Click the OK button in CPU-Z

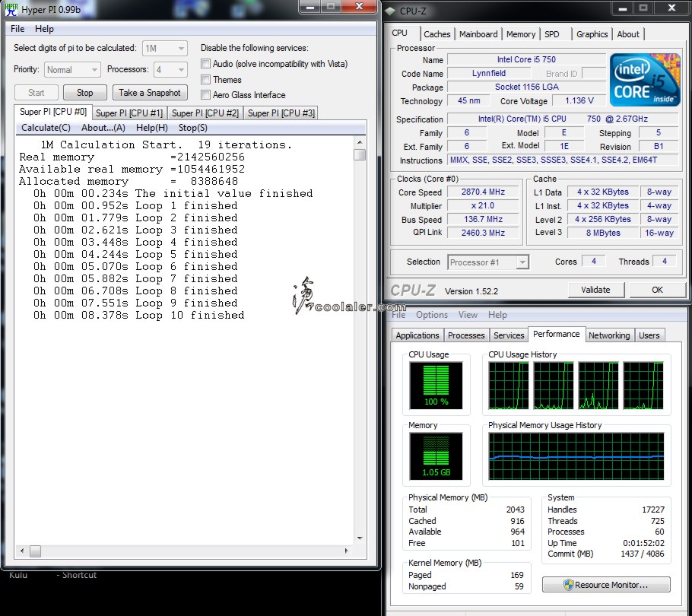coord(657,290)
